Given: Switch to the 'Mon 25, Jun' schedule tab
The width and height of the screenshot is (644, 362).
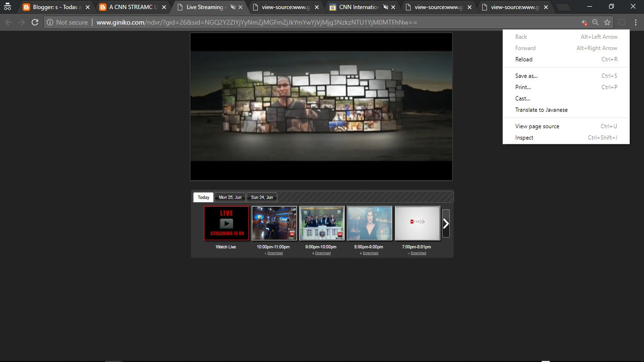Looking at the screenshot, I should click(230, 197).
